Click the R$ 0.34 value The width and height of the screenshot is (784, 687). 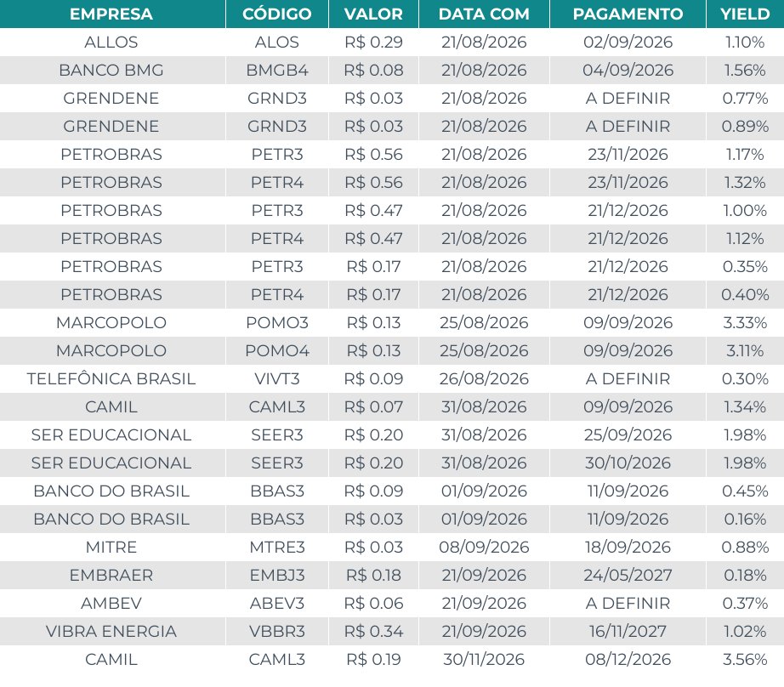(x=373, y=631)
